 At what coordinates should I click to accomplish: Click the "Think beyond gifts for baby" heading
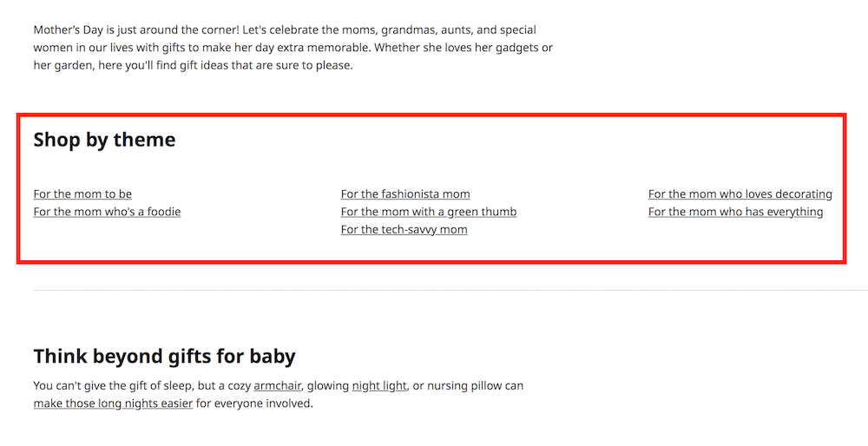[x=164, y=356]
